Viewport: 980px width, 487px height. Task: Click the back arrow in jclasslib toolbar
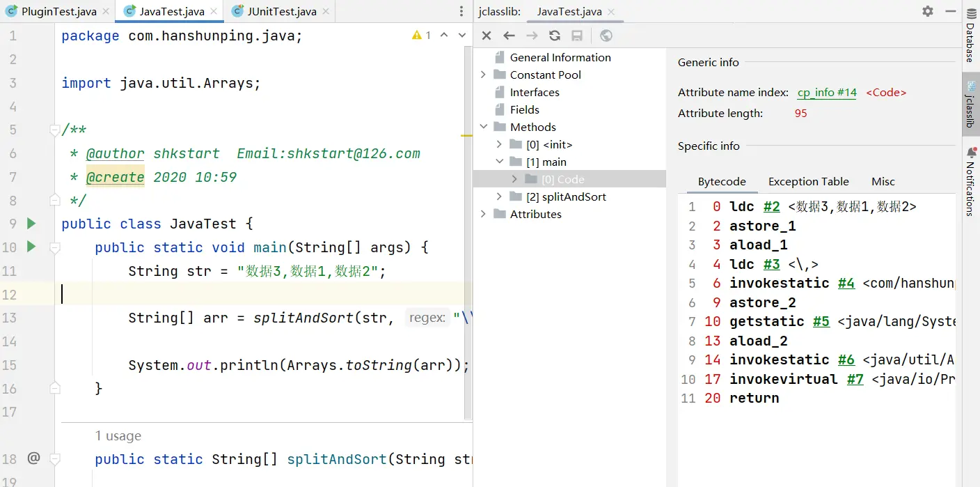click(509, 36)
